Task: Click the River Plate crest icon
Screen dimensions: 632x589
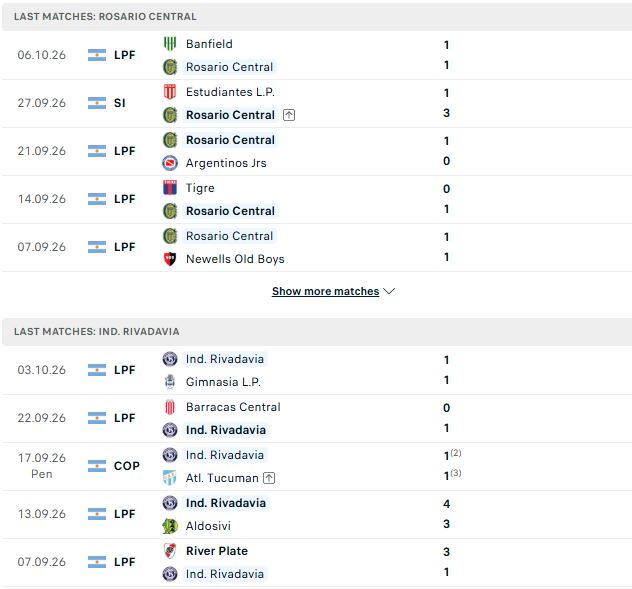Action: pyautogui.click(x=170, y=551)
